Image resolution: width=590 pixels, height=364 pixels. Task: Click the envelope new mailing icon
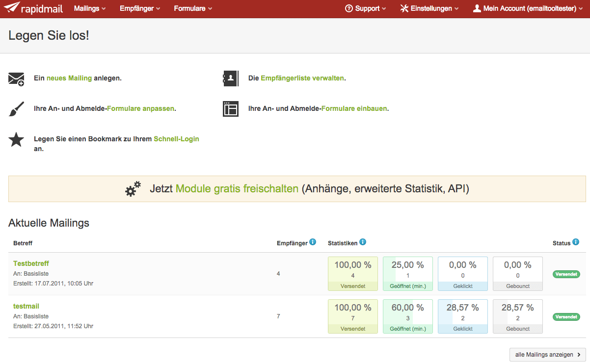16,78
